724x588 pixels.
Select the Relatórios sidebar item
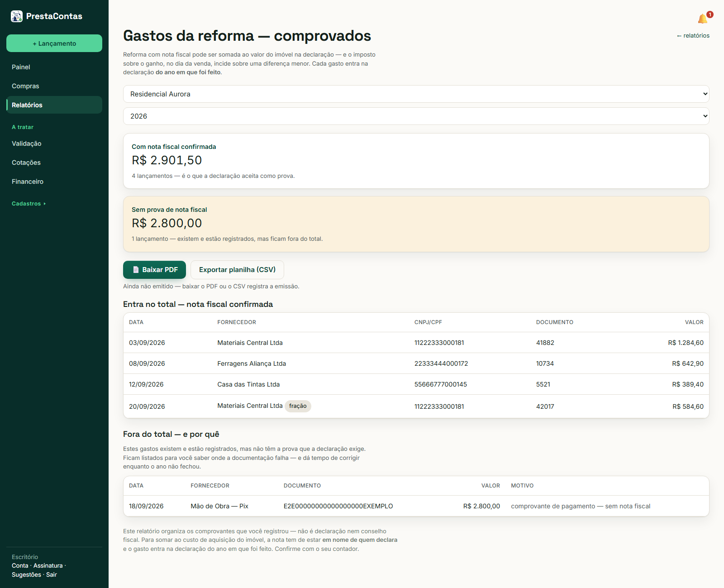54,105
